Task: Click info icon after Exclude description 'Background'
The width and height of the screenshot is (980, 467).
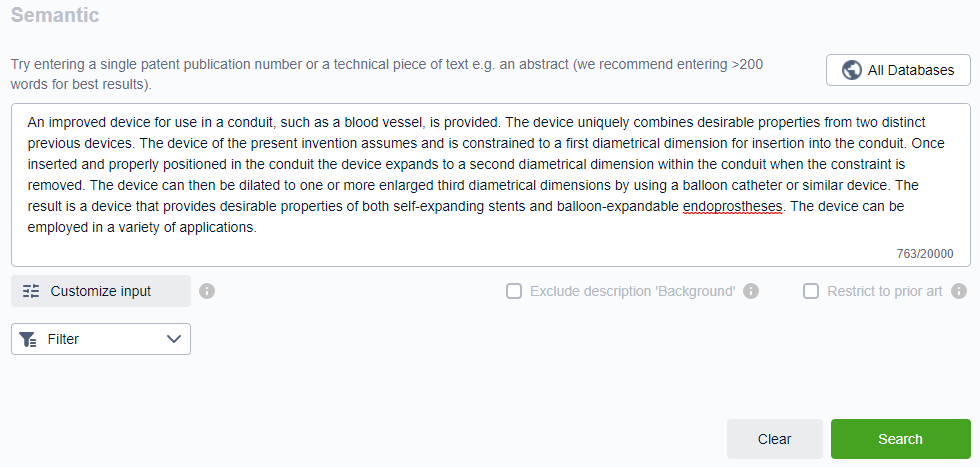Action: (x=751, y=291)
